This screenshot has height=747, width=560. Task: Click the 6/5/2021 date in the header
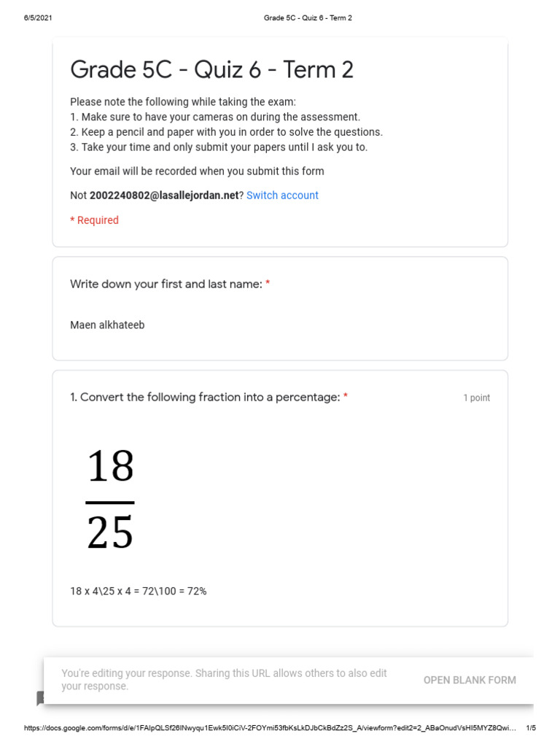point(37,18)
